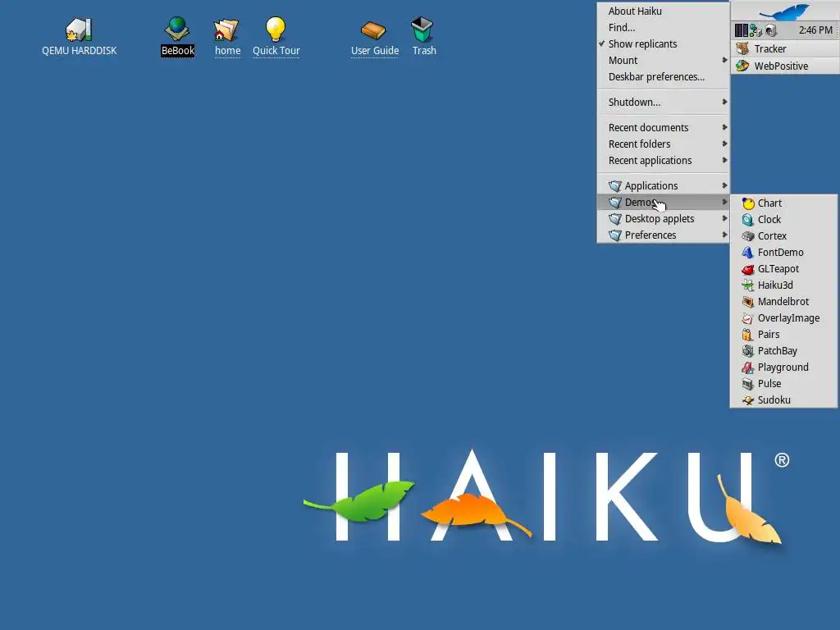Switch to Tracker in the Deskbar
The width and height of the screenshot is (840, 630).
click(x=785, y=48)
